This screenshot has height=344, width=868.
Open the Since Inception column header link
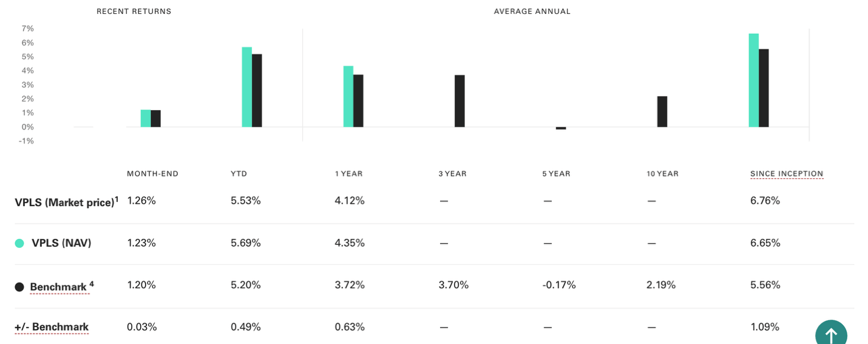click(x=787, y=174)
